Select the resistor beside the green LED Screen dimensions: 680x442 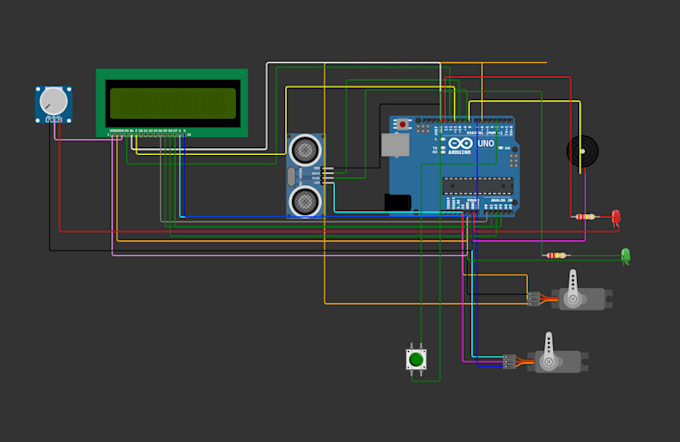click(556, 255)
